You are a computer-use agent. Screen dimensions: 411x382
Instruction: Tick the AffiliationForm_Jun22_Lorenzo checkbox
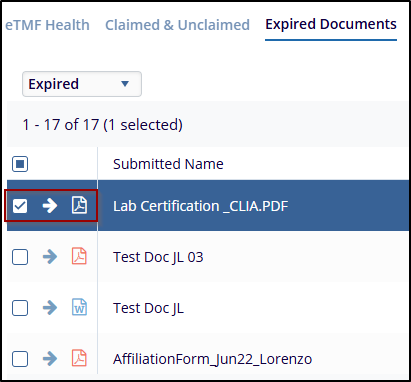[x=20, y=359]
